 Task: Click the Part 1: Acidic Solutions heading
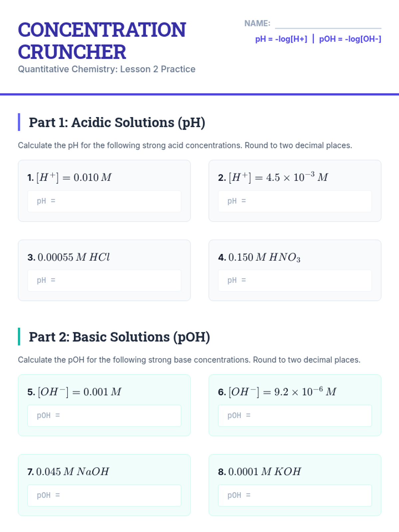click(117, 122)
